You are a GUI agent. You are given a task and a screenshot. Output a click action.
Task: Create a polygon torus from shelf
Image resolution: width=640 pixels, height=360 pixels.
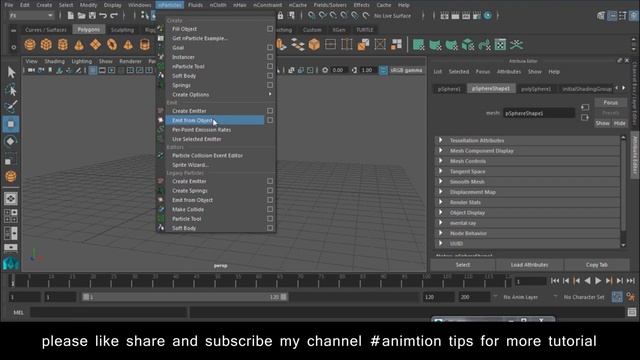click(x=111, y=44)
